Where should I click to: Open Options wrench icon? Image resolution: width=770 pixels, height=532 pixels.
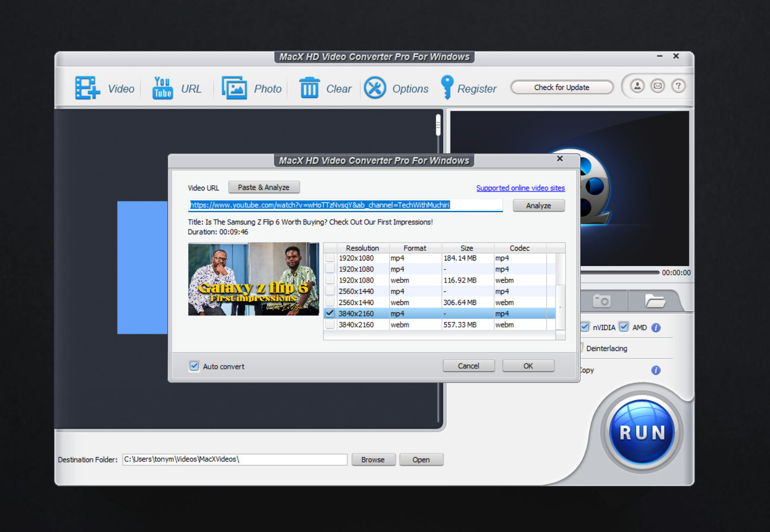(x=375, y=88)
